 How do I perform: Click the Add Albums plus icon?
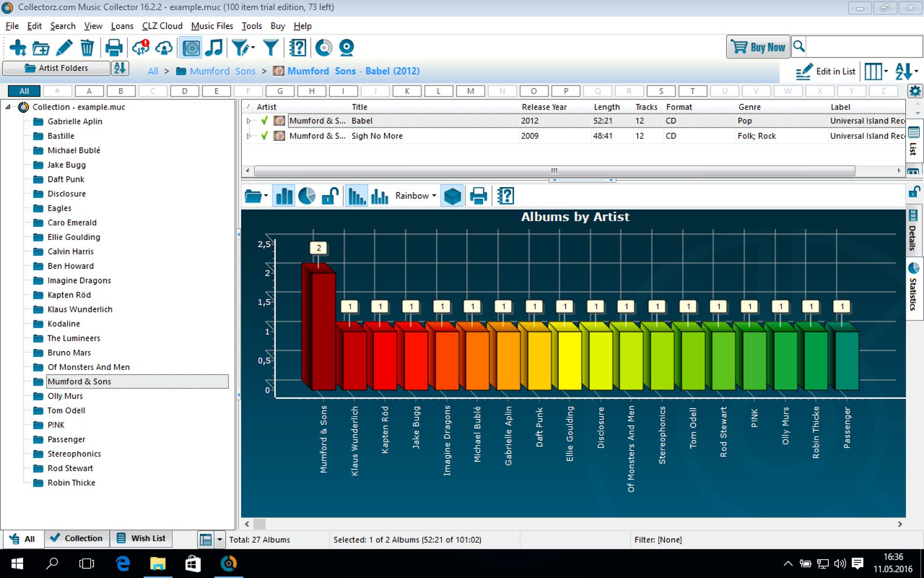click(18, 48)
